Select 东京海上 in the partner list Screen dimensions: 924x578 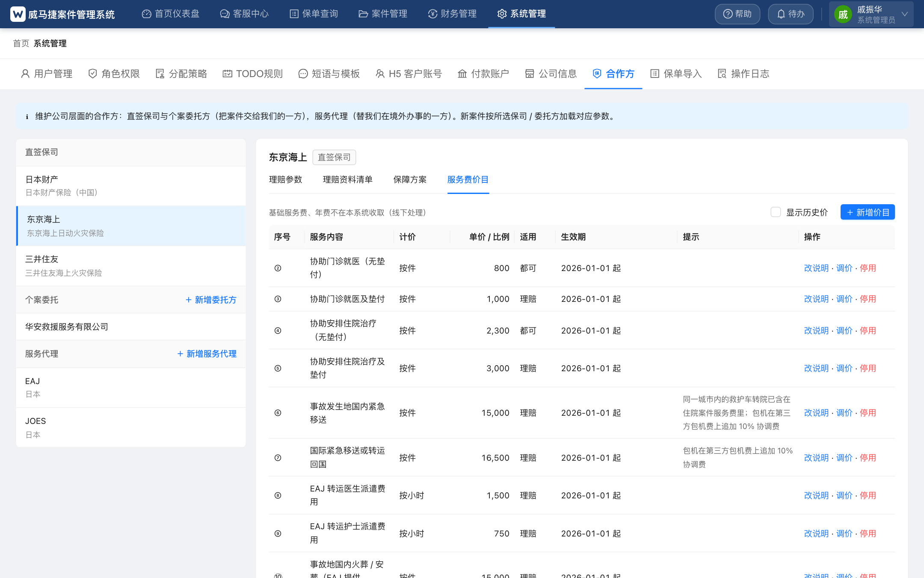point(131,226)
